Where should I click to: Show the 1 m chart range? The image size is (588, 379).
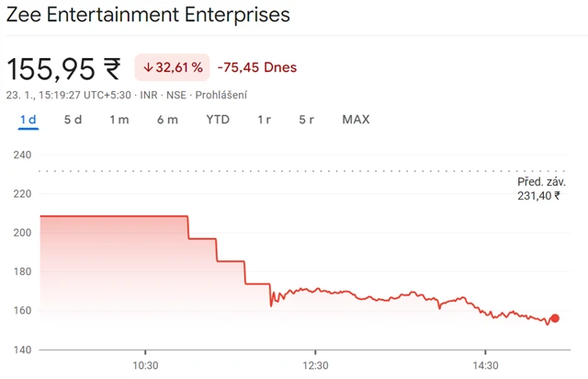coord(119,120)
